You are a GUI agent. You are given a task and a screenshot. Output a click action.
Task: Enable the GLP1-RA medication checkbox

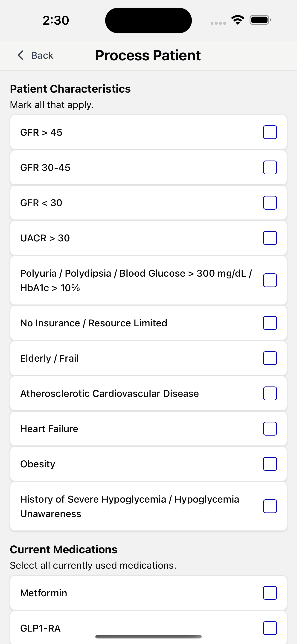coord(270,628)
